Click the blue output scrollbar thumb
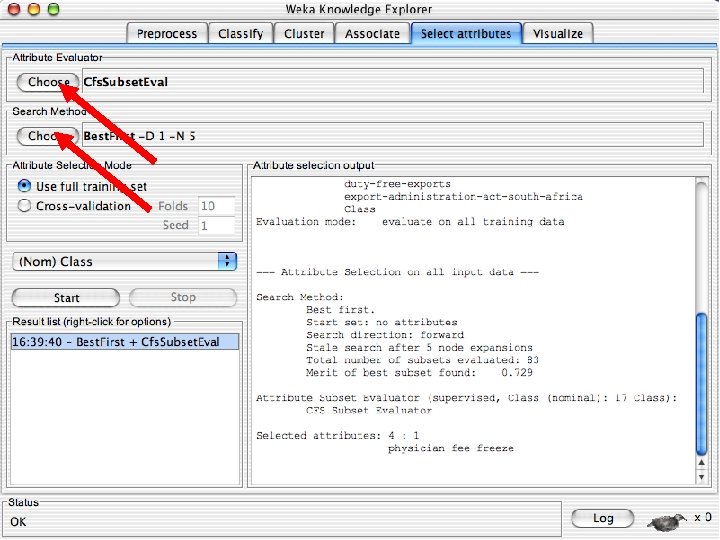 701,383
